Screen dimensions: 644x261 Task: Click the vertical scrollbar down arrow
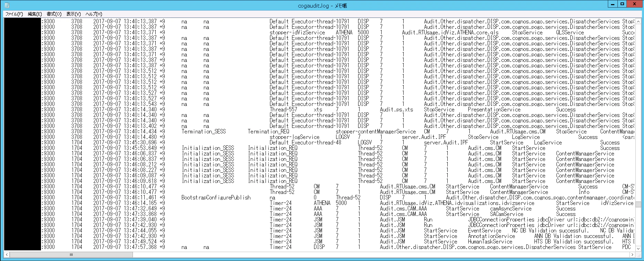pos(638,248)
